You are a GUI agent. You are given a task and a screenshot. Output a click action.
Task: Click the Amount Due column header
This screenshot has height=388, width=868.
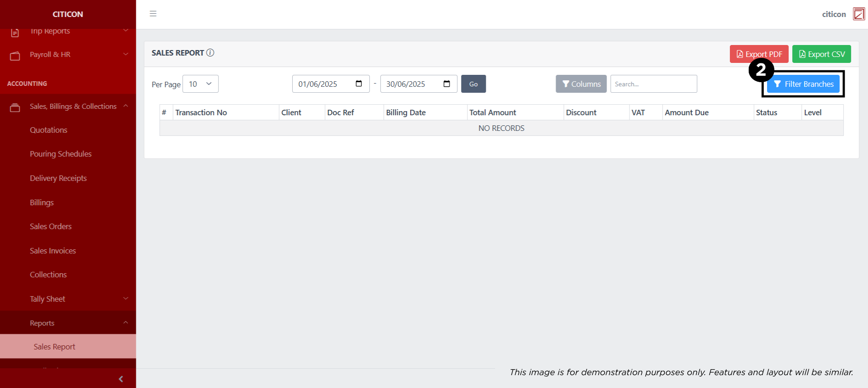708,112
